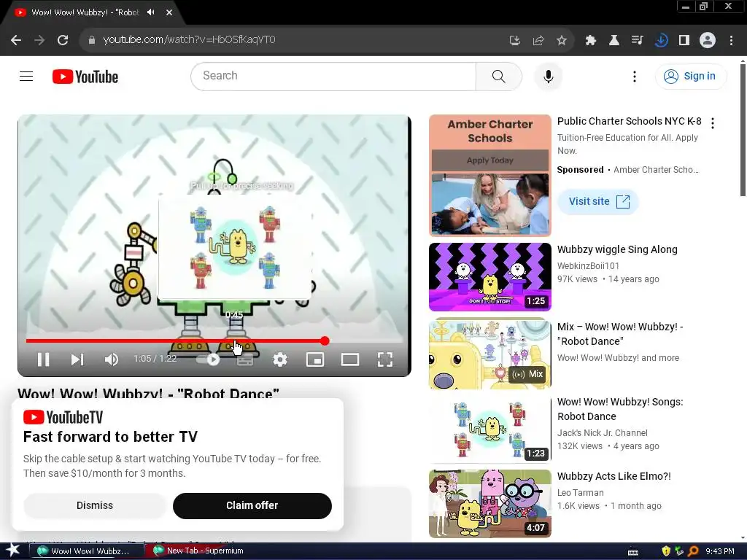View site information lock icon
The width and height of the screenshot is (747, 560).
(92, 40)
